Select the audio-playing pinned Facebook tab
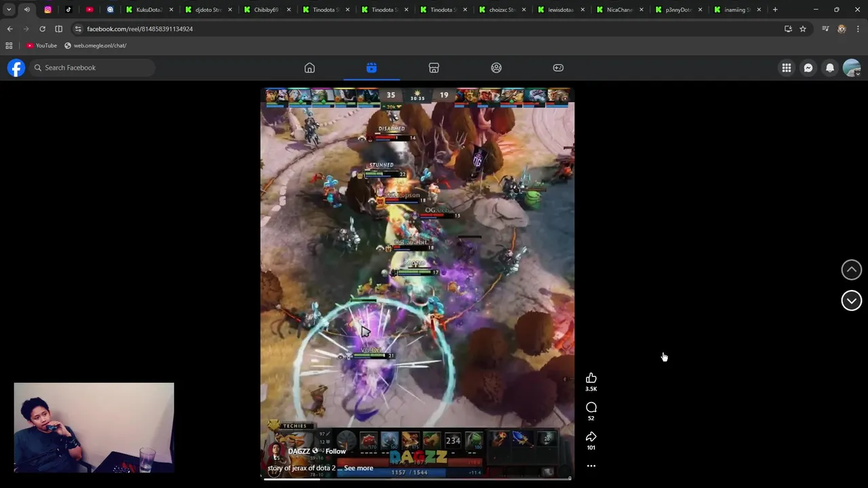The image size is (868, 488). coord(26,9)
